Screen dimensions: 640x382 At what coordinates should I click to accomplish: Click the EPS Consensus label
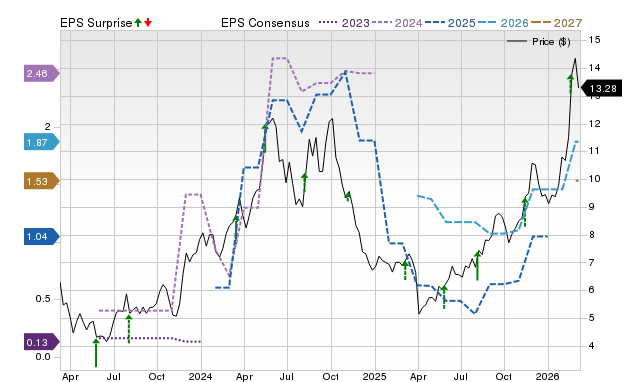(x=265, y=23)
